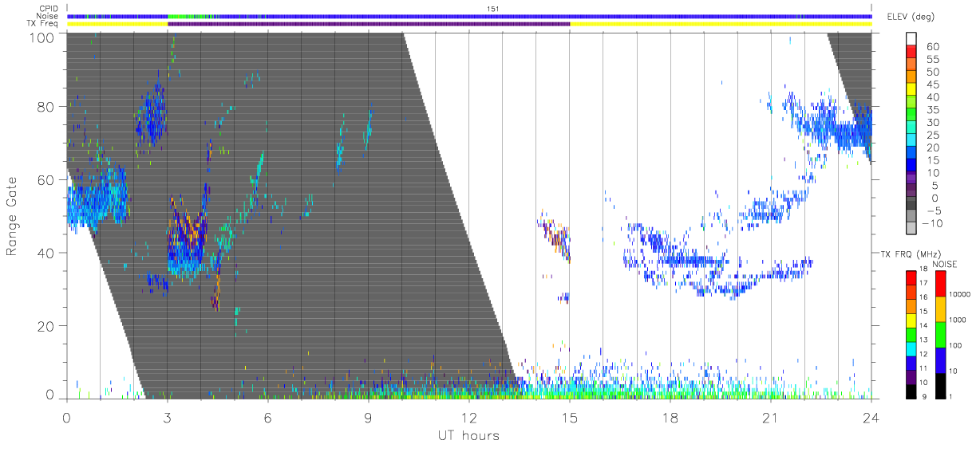Click the "UT hours" x-axis title

coord(468,435)
